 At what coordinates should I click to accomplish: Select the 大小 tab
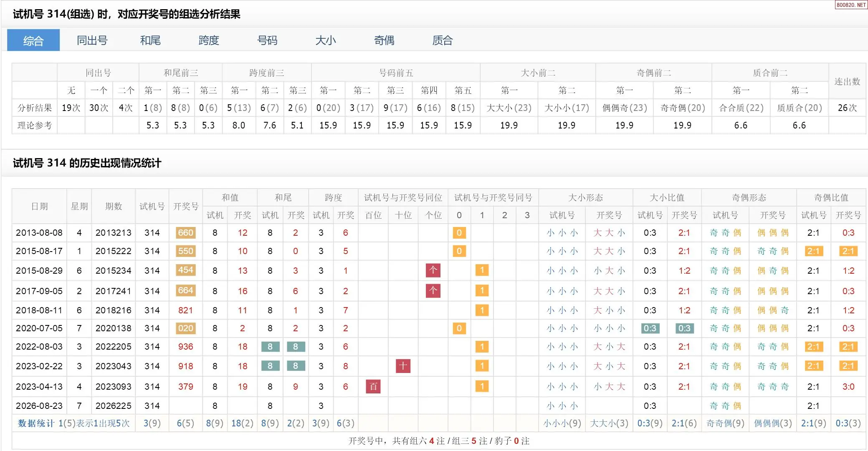pos(326,40)
